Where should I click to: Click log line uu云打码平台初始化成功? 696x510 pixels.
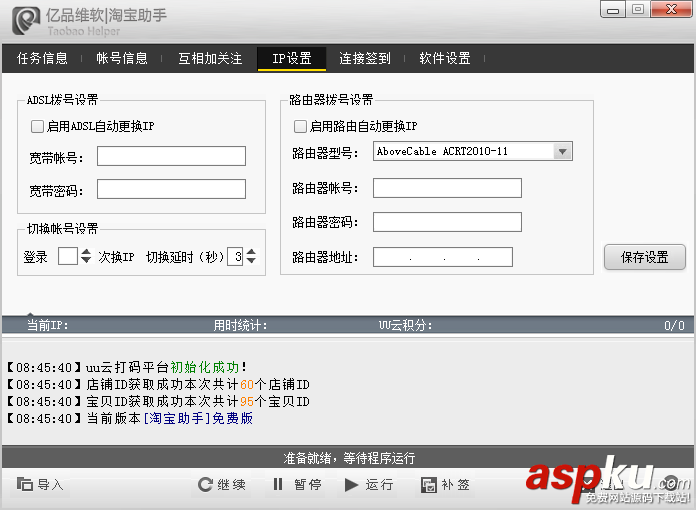click(127, 368)
